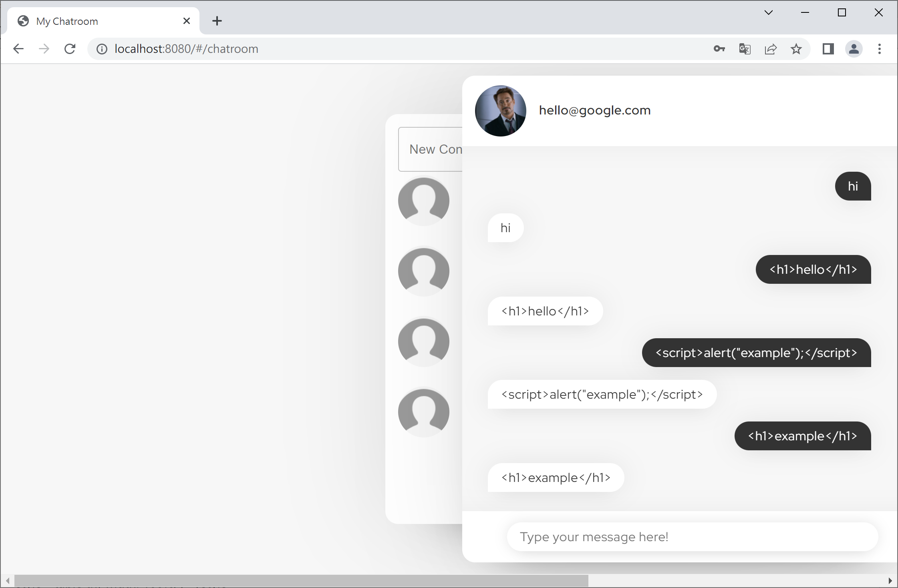Click the back navigation arrow
The height and width of the screenshot is (588, 898).
18,48
